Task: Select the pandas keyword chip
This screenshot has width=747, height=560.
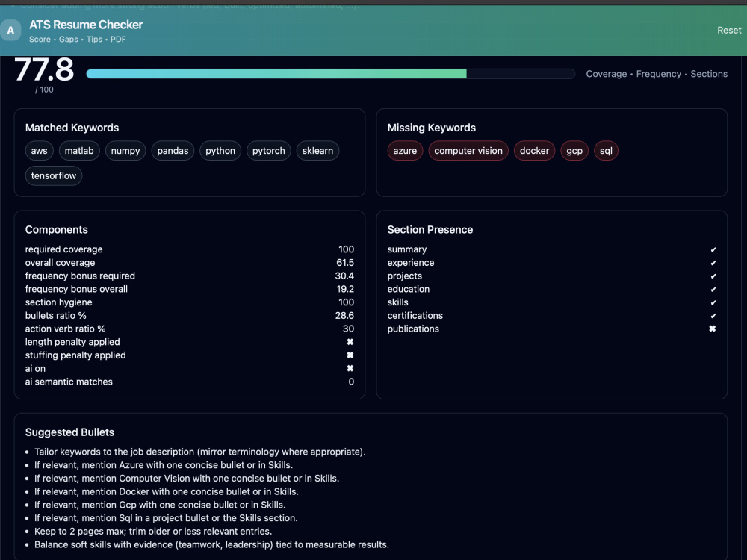Action: 173,151
